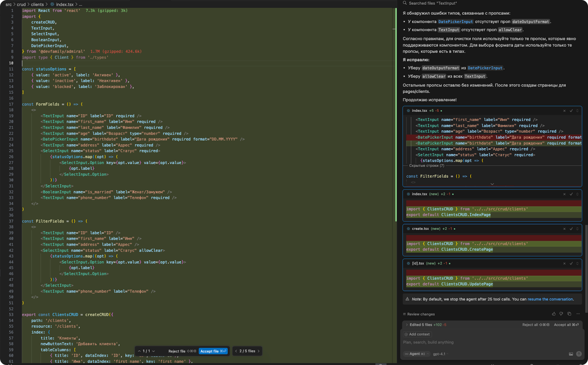Attach an image using the image icon
Screen dimensions: 588x365
[571, 354]
